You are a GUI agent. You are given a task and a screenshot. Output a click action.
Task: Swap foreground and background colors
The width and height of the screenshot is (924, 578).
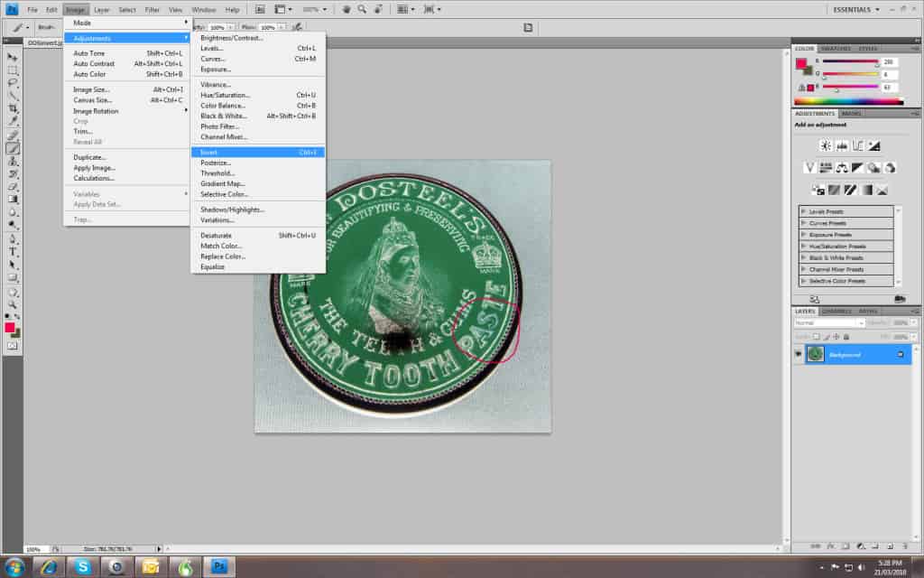tap(17, 317)
